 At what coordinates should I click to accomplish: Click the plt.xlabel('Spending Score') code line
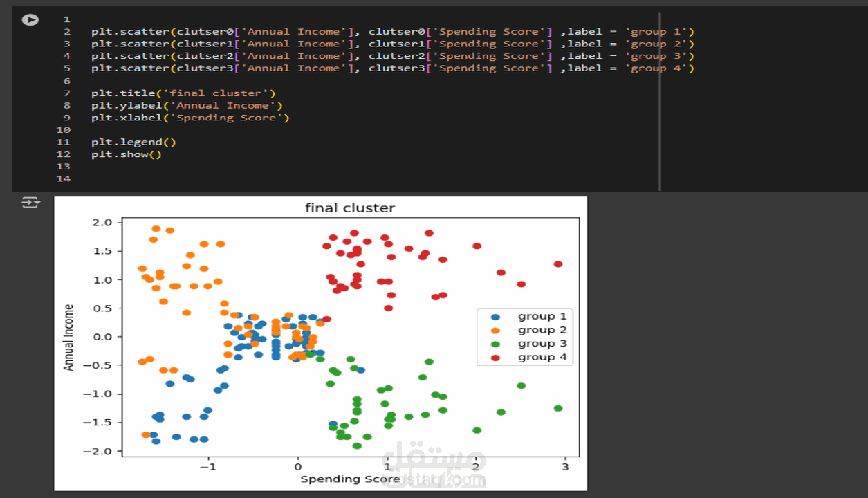click(190, 118)
